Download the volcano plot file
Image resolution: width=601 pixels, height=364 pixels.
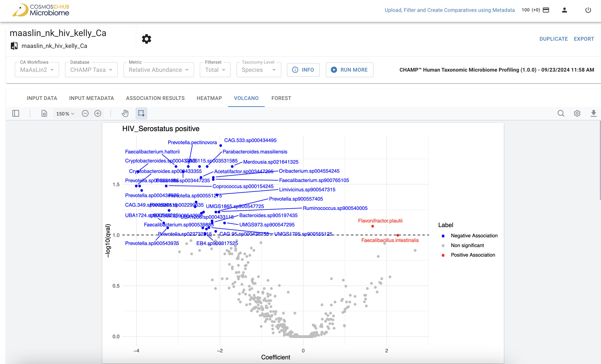coord(593,113)
